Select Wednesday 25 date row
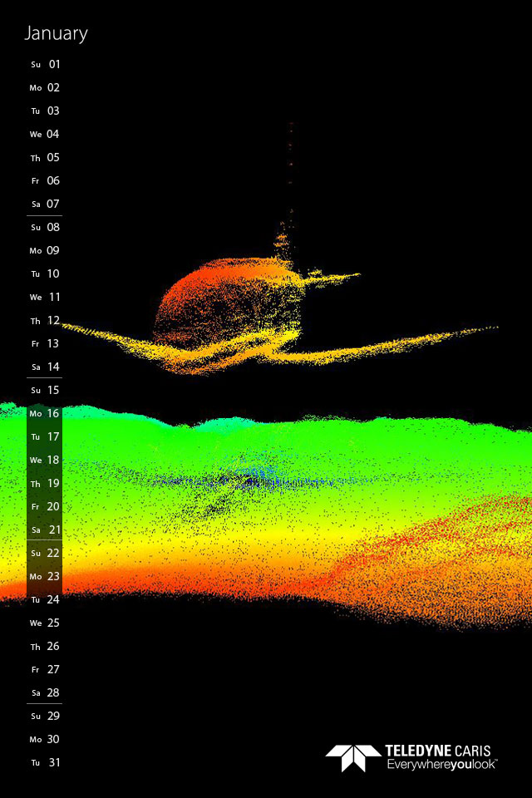 pyautogui.click(x=45, y=623)
